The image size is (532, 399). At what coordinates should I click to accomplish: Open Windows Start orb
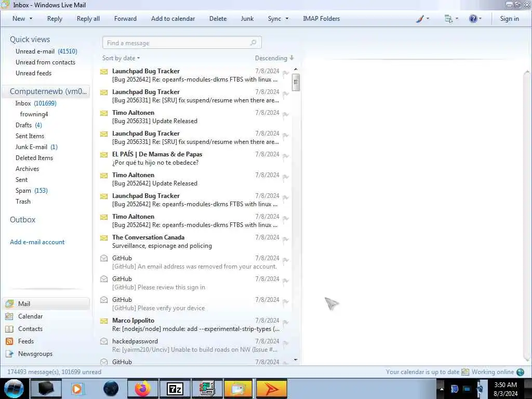point(14,389)
